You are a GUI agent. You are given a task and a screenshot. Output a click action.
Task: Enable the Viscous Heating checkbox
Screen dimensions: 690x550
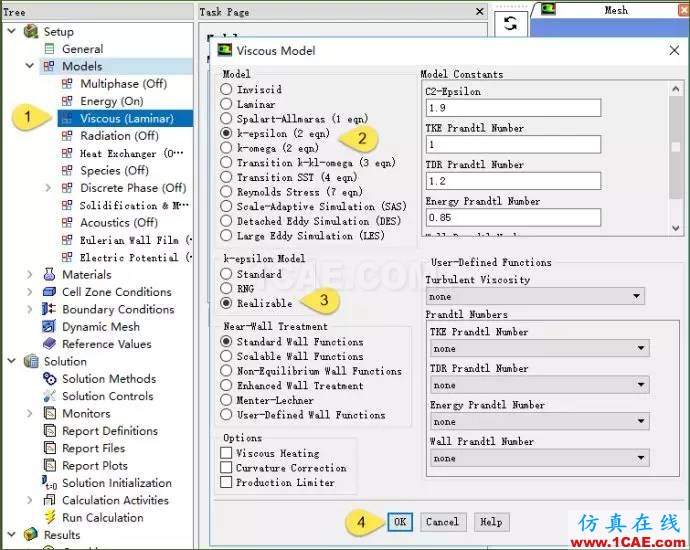pyautogui.click(x=226, y=453)
